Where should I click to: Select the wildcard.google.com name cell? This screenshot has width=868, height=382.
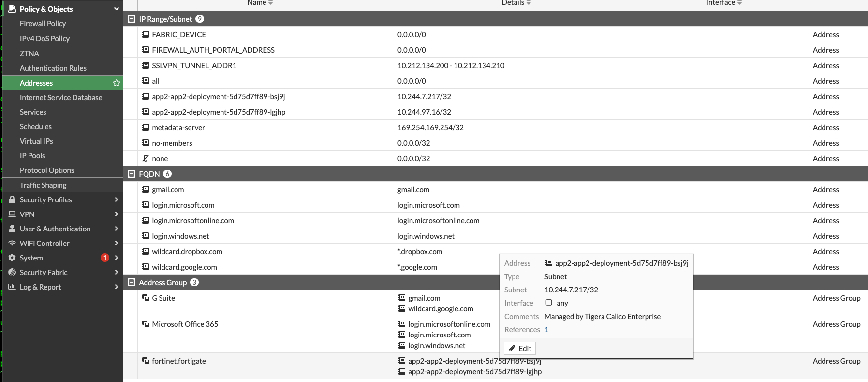pyautogui.click(x=265, y=267)
